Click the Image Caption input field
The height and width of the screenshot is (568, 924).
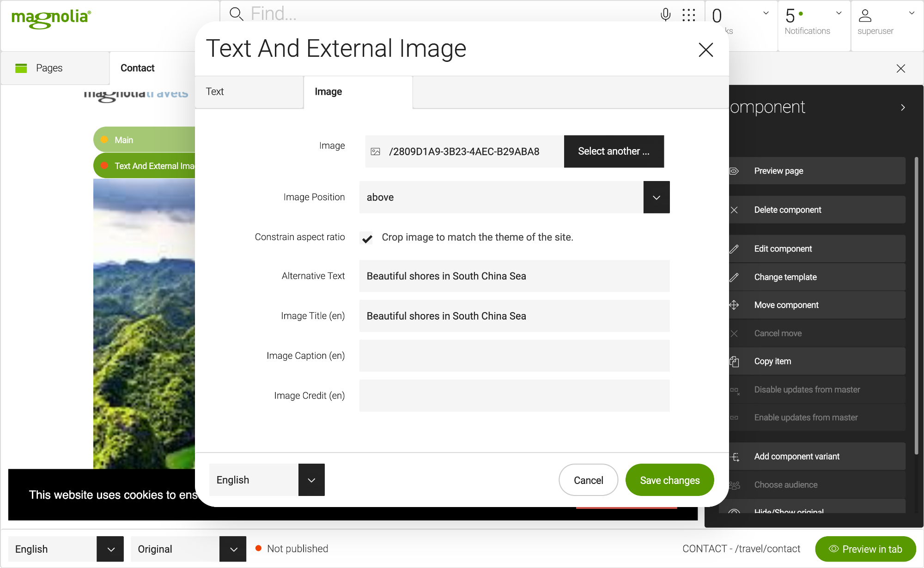[514, 356]
